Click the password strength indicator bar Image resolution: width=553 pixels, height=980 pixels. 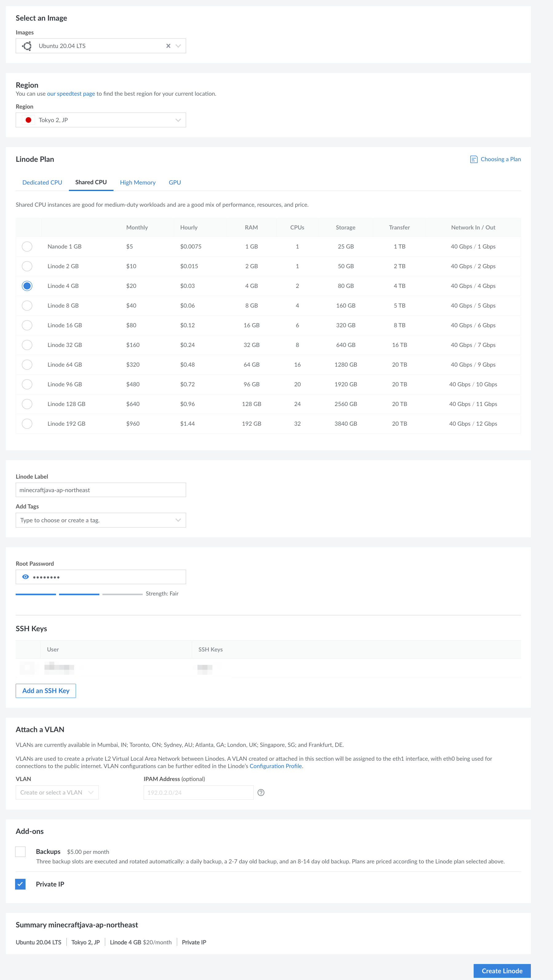pos(79,594)
